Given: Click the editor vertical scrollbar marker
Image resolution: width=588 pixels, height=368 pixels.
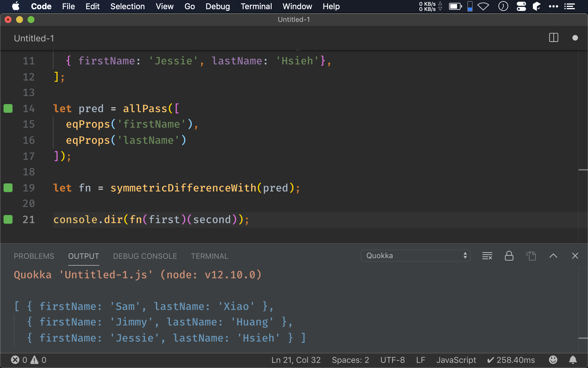Looking at the screenshot, I should pos(583,170).
